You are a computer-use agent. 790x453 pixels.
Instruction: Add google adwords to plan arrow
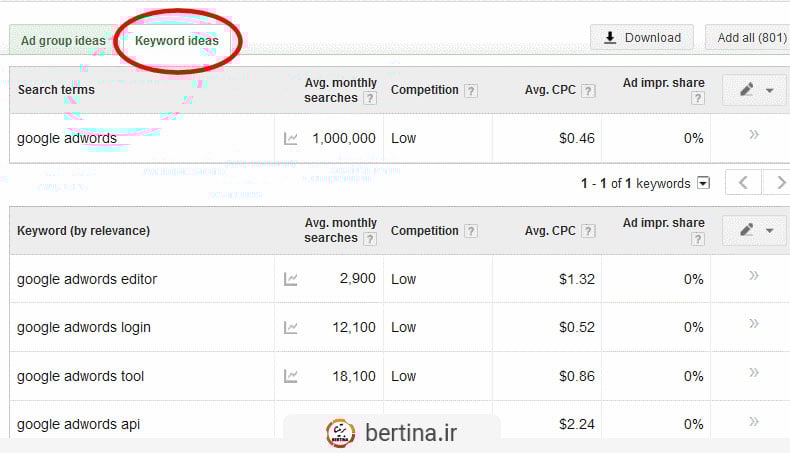(x=754, y=134)
